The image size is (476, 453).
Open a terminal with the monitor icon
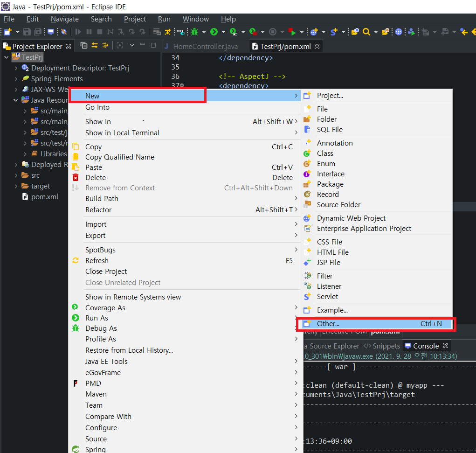coord(51,32)
